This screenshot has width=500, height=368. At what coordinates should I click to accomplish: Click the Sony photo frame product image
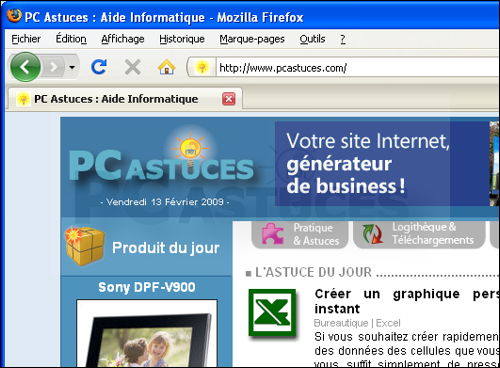147,333
